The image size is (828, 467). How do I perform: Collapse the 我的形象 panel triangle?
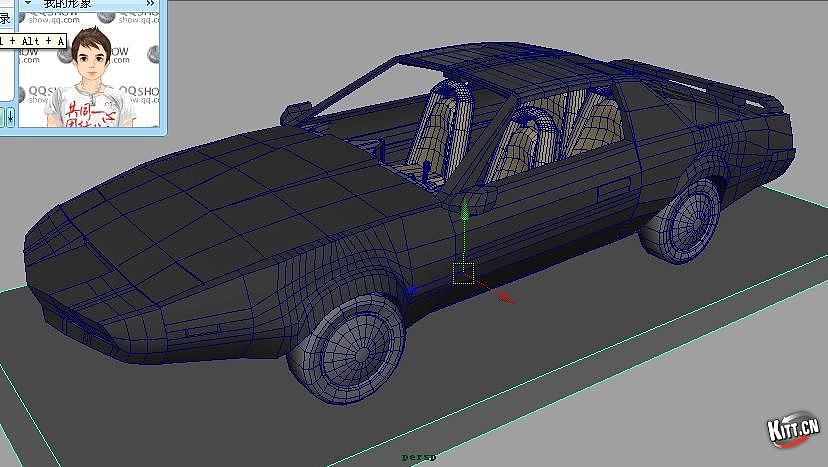tap(28, 3)
